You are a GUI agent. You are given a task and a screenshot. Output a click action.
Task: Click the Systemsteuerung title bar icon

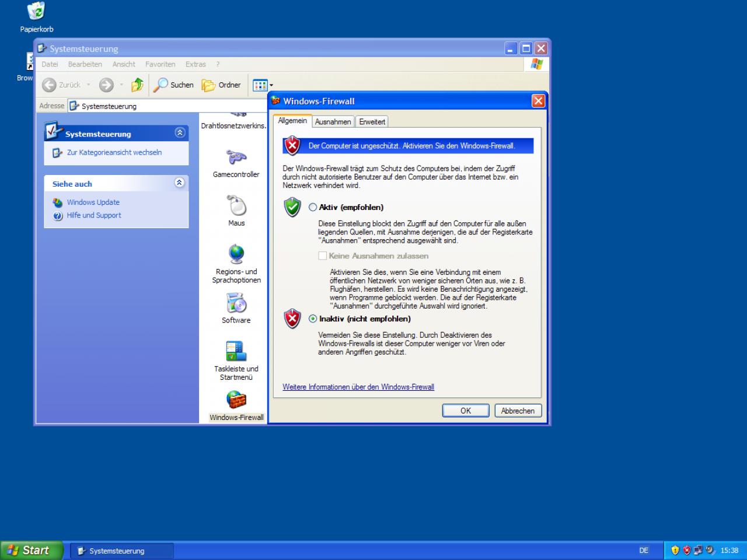[42, 48]
